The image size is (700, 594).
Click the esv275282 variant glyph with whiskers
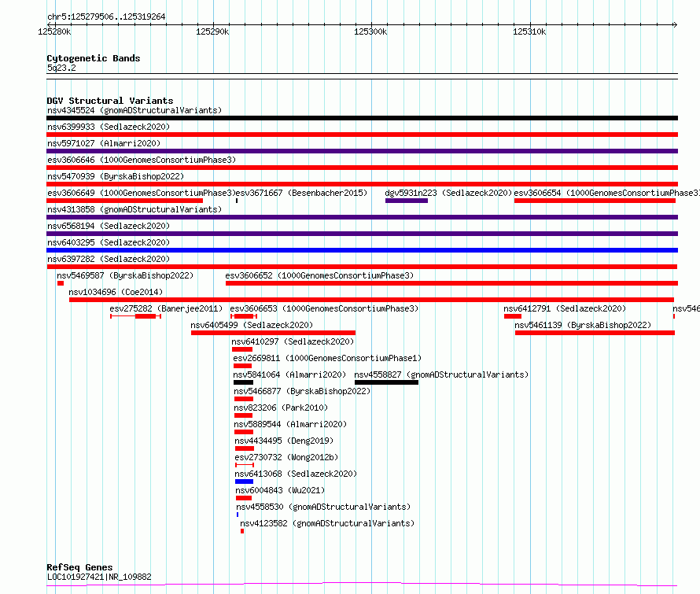point(136,316)
